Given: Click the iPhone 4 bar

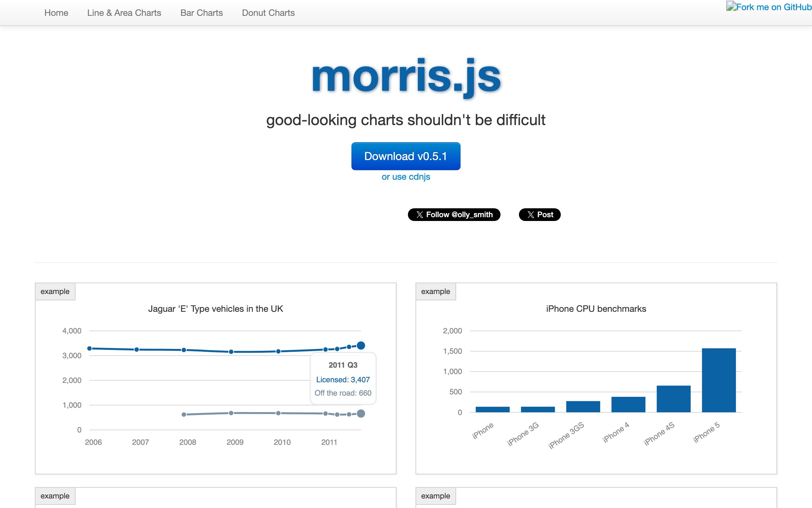Looking at the screenshot, I should 628,404.
